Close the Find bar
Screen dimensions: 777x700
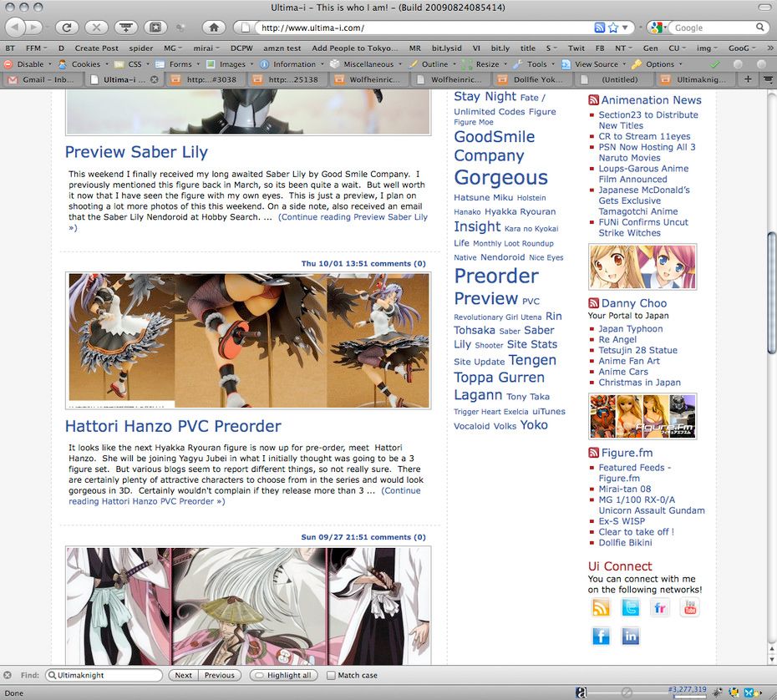pos(8,675)
